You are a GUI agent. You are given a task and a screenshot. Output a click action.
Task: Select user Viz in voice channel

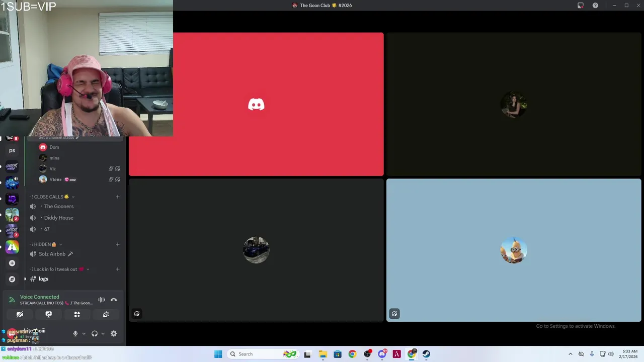(80, 168)
